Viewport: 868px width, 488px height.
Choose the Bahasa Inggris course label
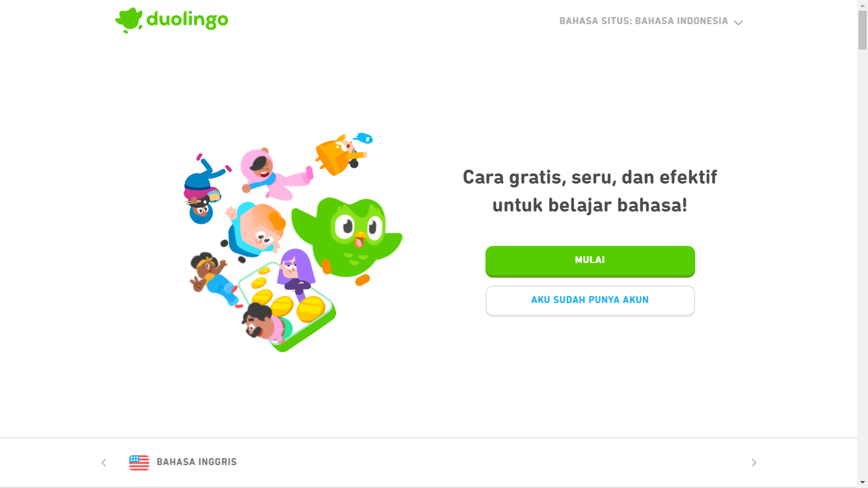click(x=196, y=462)
